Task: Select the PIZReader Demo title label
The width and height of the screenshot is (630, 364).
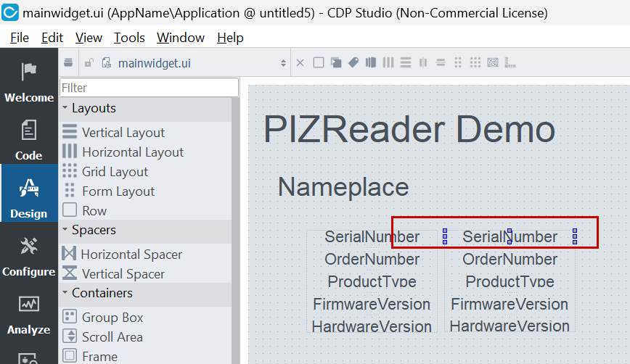Action: (x=409, y=129)
